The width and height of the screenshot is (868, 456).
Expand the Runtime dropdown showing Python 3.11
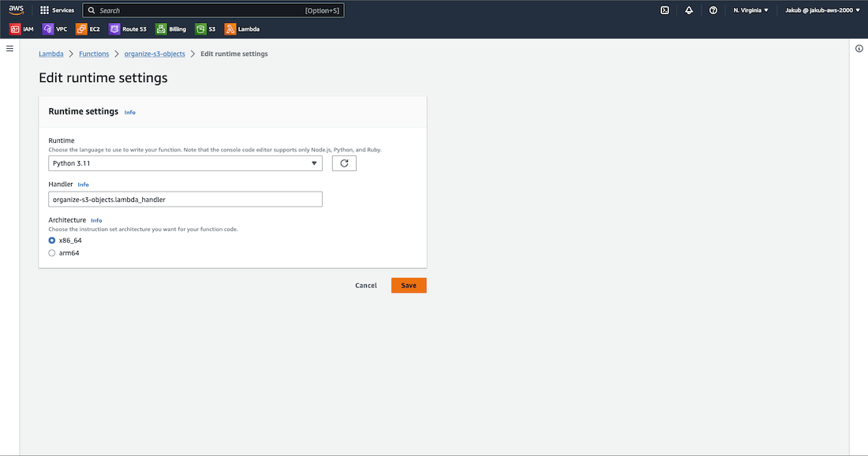(x=185, y=163)
